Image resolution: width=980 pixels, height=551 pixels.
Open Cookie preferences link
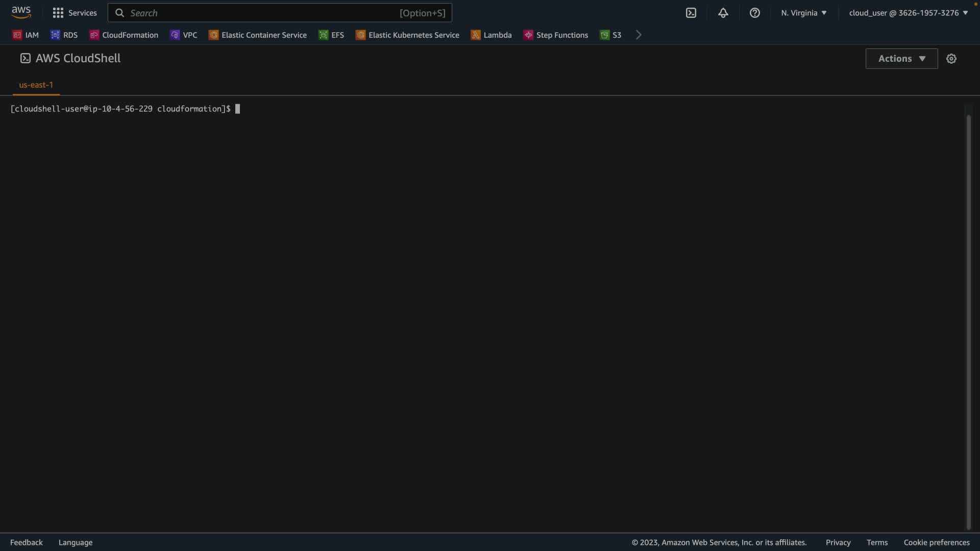pos(936,542)
